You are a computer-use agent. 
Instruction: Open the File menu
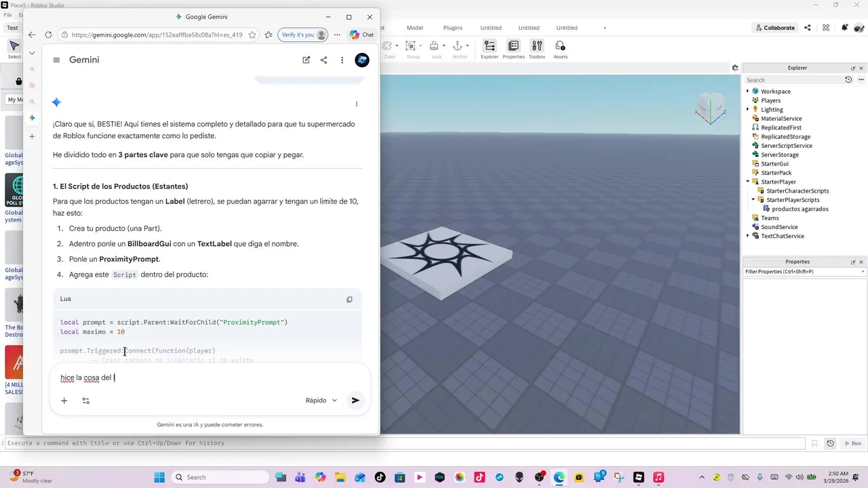click(x=7, y=14)
